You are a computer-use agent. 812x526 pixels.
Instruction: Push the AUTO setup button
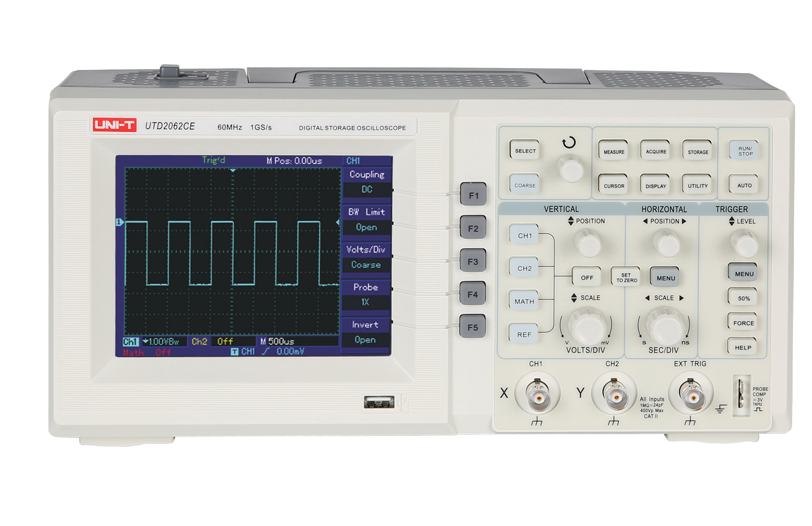(744, 185)
